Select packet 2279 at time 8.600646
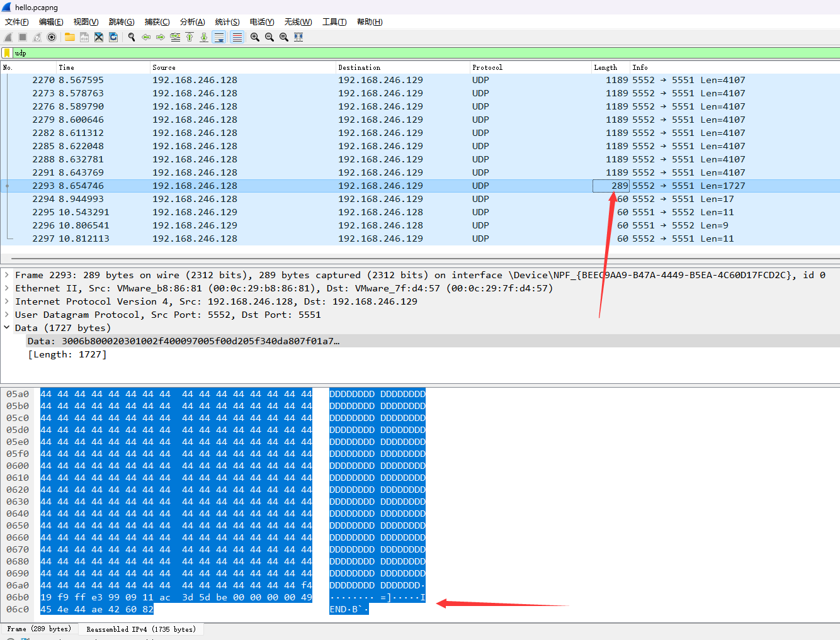 420,120
